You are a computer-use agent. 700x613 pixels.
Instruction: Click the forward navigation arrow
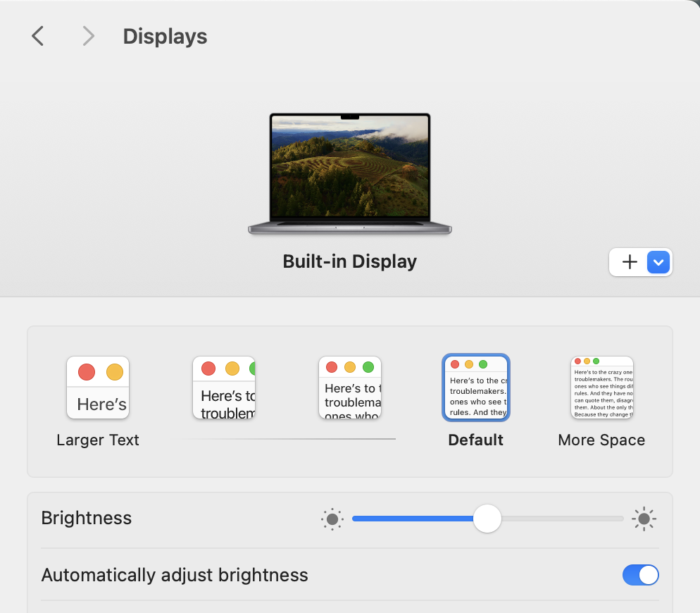coord(87,36)
